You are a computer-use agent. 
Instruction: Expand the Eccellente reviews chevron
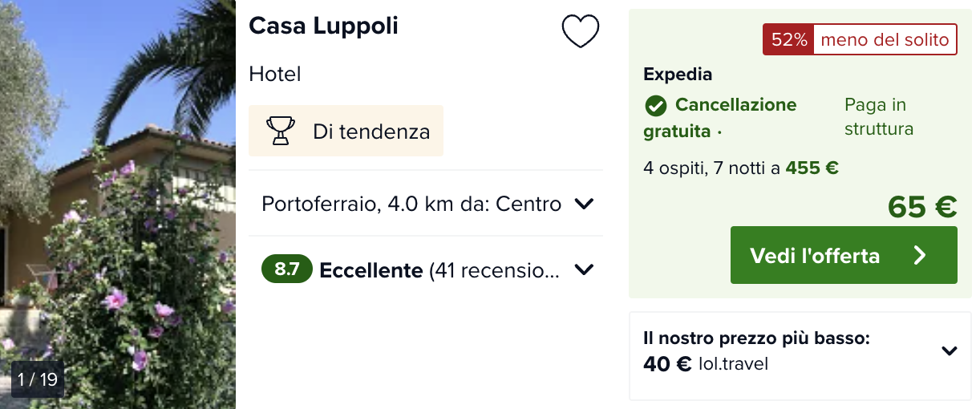tap(584, 269)
